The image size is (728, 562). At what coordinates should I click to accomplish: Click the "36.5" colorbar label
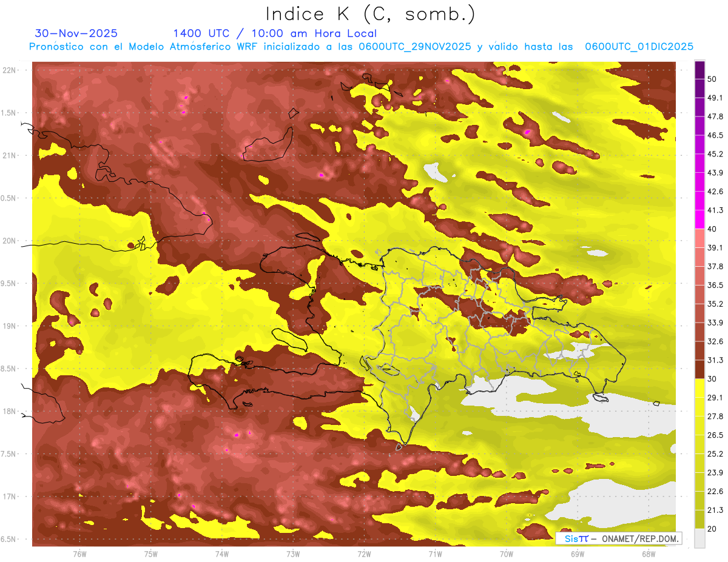coord(715,285)
